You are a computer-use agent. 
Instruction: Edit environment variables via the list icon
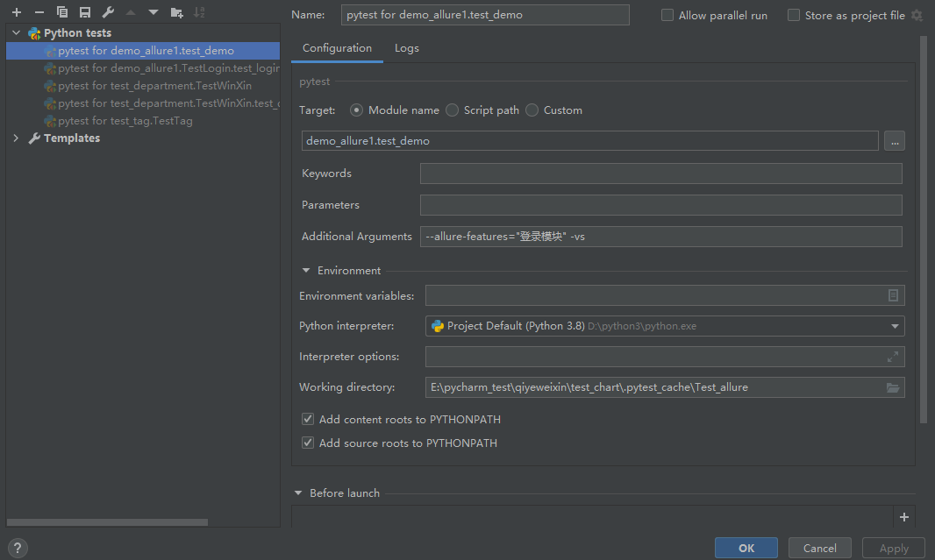pyautogui.click(x=893, y=295)
